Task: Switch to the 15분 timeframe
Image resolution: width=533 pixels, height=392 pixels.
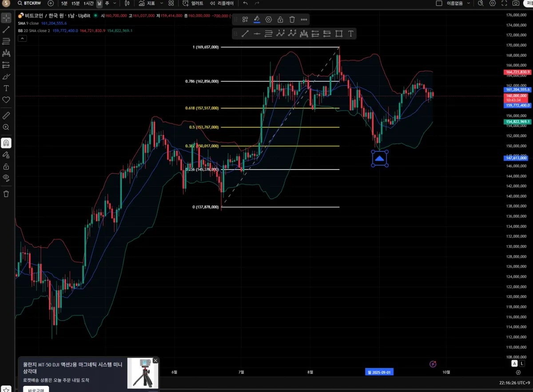Action: [x=76, y=3]
